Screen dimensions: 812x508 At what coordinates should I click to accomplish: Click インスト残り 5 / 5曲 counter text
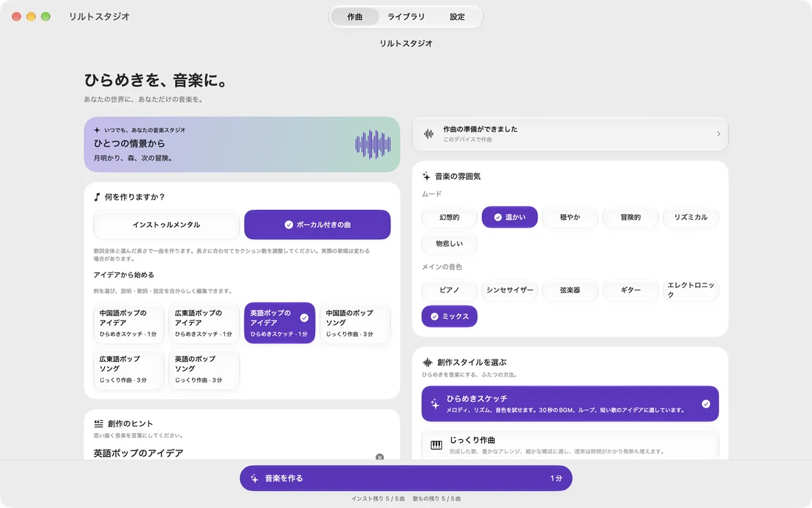pyautogui.click(x=378, y=498)
